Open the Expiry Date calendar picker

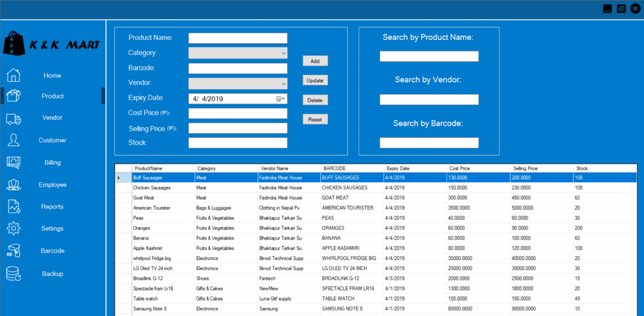point(281,99)
